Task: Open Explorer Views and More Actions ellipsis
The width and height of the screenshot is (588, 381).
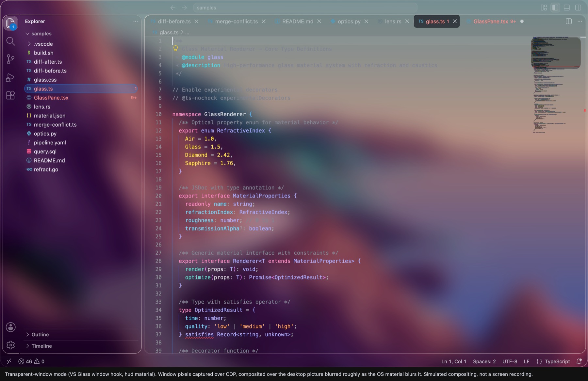Action: 135,21
